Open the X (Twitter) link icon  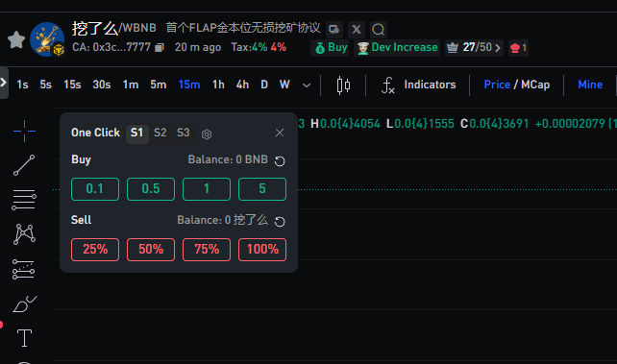[x=357, y=30]
